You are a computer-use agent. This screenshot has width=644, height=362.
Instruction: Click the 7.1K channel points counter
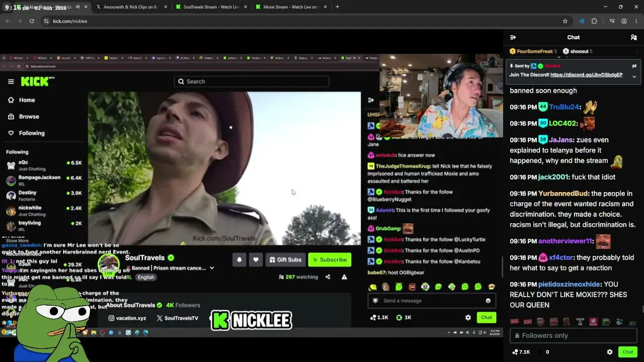521,352
